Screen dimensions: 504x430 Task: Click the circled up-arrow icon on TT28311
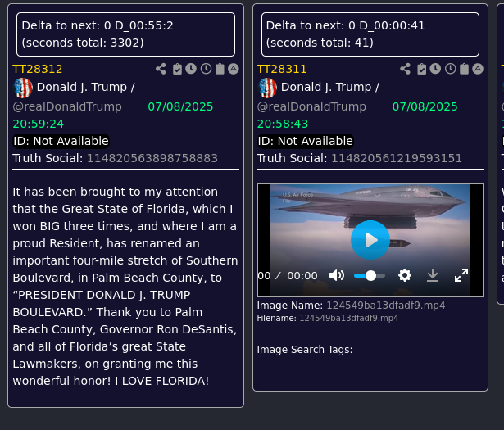tap(478, 69)
